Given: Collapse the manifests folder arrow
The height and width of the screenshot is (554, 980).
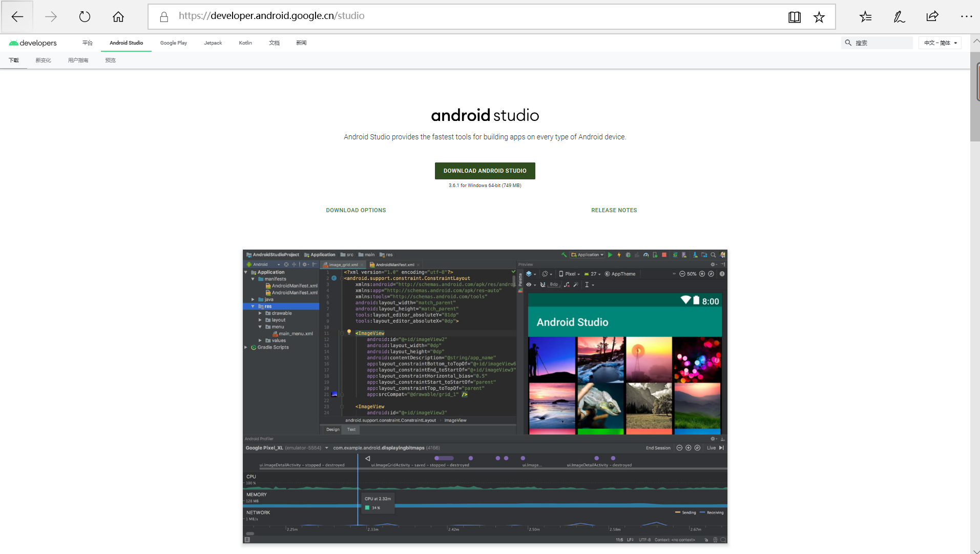Looking at the screenshot, I should [x=253, y=279].
